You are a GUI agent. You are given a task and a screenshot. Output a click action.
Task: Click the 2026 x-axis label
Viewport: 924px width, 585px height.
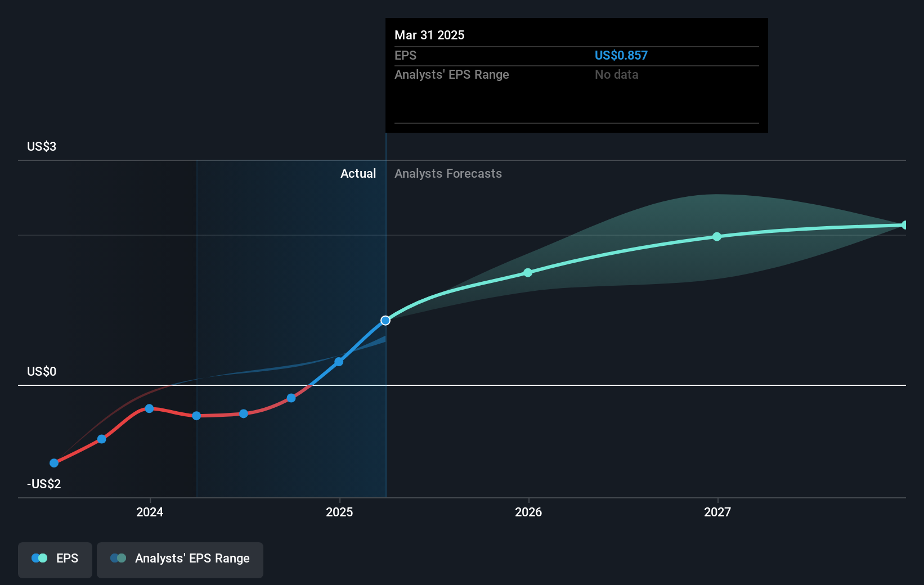coord(528,512)
